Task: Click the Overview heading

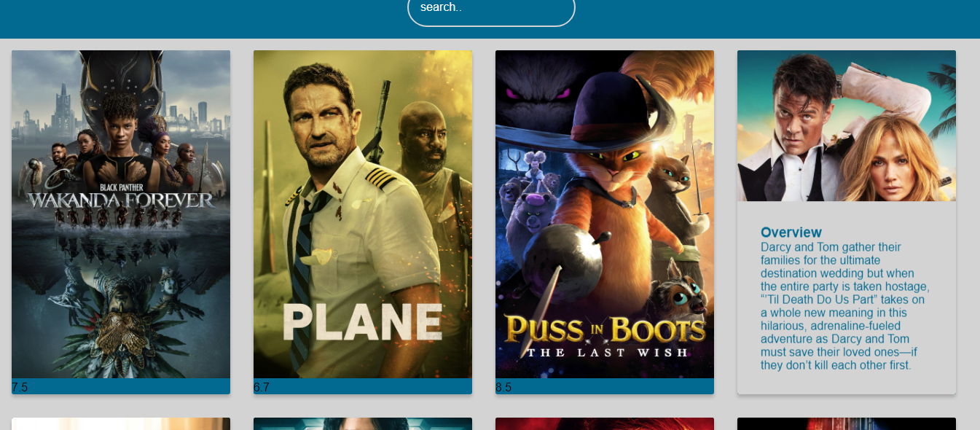Action: 791,232
